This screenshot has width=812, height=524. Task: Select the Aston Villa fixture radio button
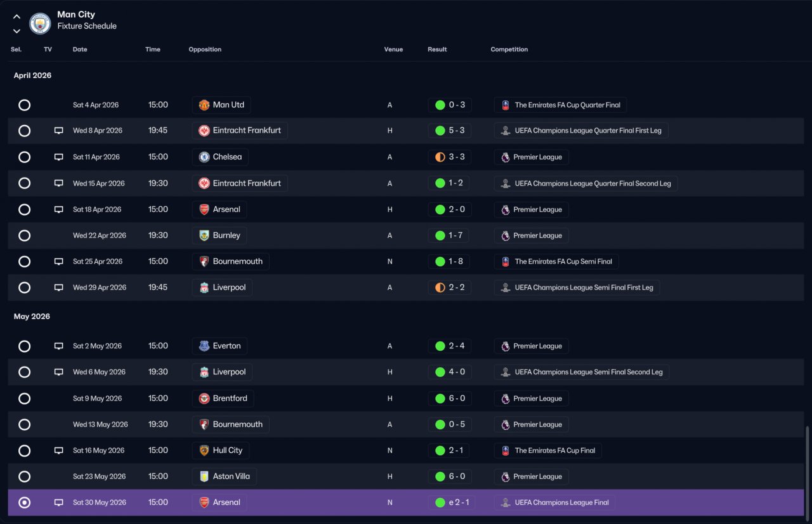[24, 476]
